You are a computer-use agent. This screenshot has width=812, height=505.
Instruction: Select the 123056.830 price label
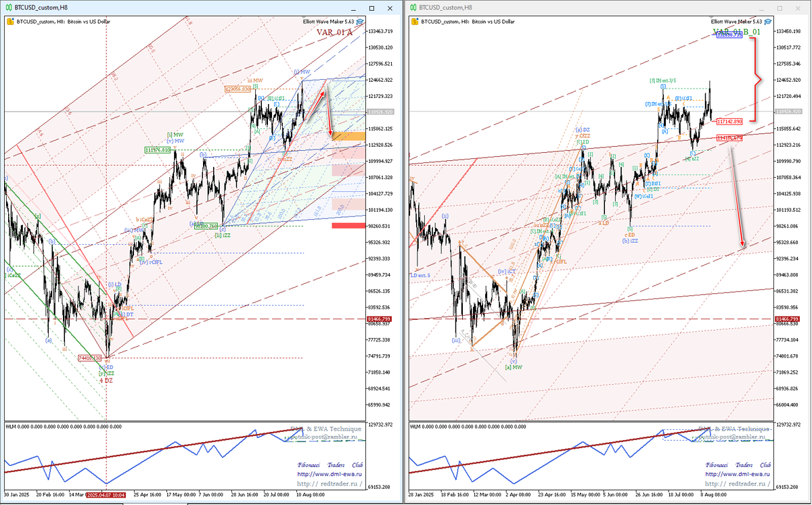(238, 89)
